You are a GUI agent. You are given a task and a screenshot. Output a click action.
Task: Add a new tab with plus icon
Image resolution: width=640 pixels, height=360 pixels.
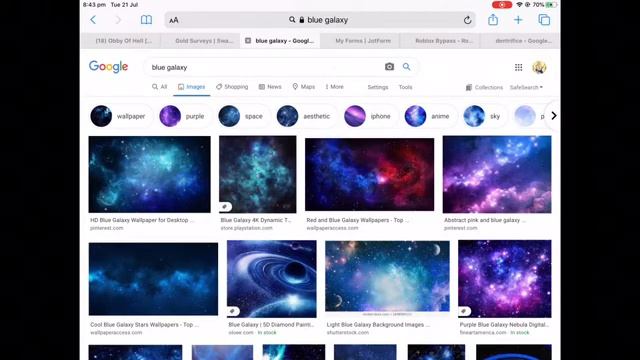tap(518, 20)
